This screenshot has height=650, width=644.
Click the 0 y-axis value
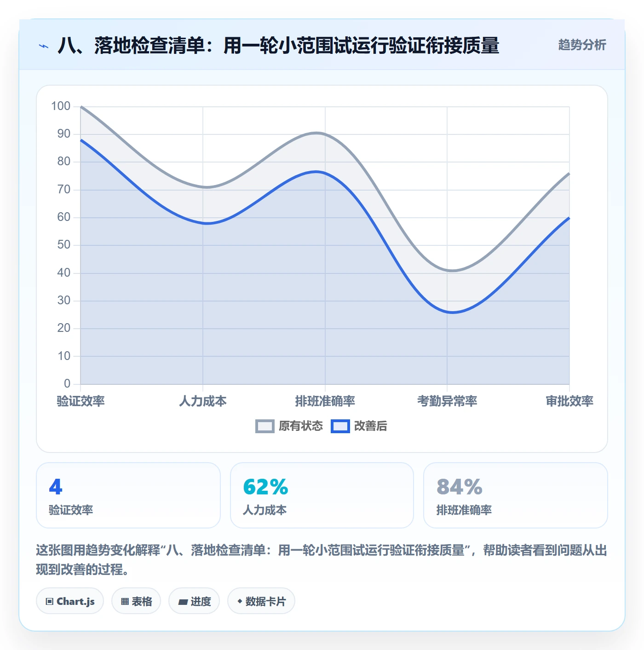[67, 383]
